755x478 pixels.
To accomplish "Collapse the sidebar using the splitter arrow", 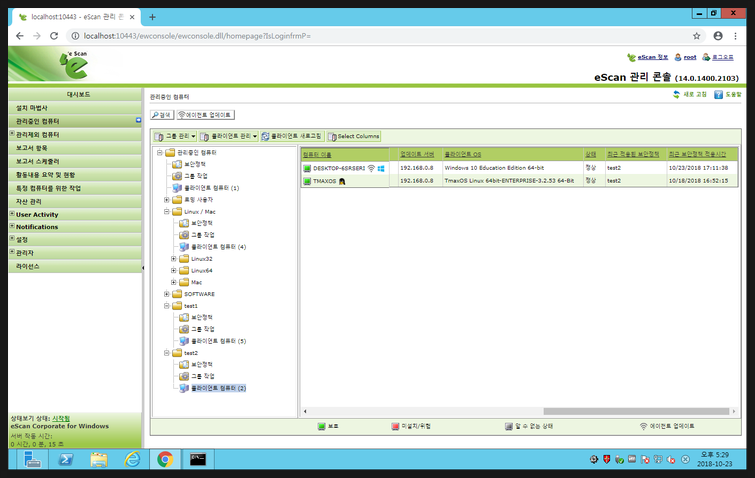I will pos(143,268).
